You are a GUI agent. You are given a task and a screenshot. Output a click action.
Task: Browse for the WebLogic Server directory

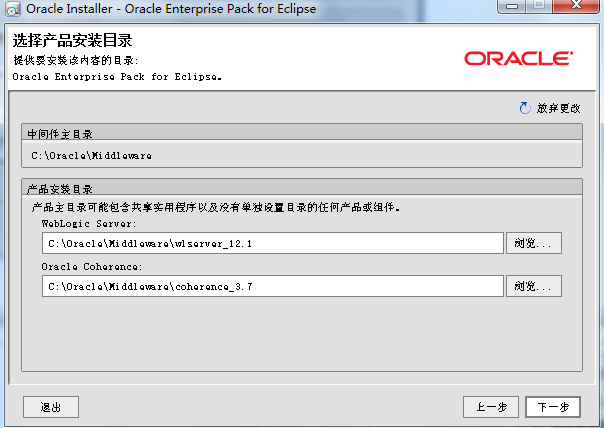(x=534, y=243)
